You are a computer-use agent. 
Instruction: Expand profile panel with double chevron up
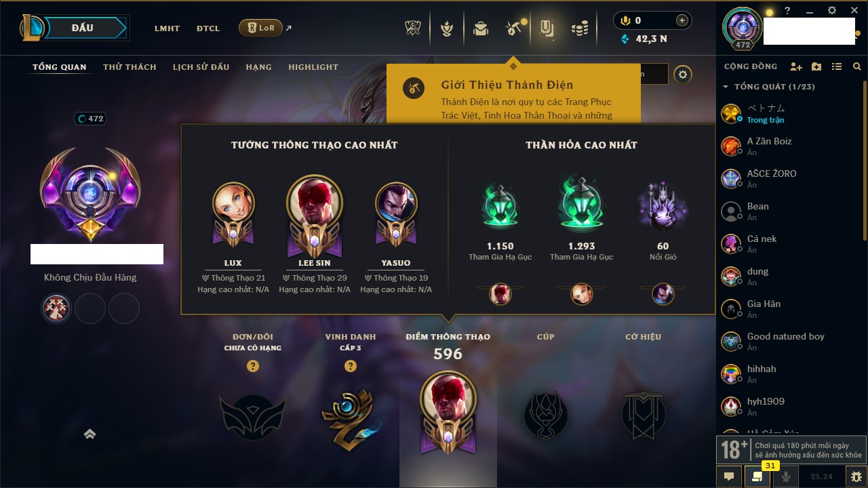point(90,434)
